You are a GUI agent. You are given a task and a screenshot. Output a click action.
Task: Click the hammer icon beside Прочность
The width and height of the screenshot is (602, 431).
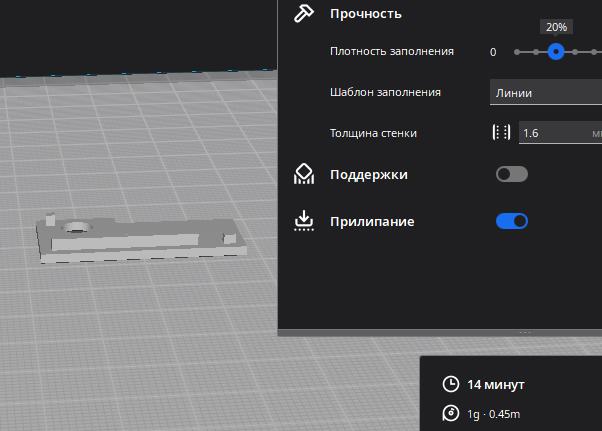304,14
